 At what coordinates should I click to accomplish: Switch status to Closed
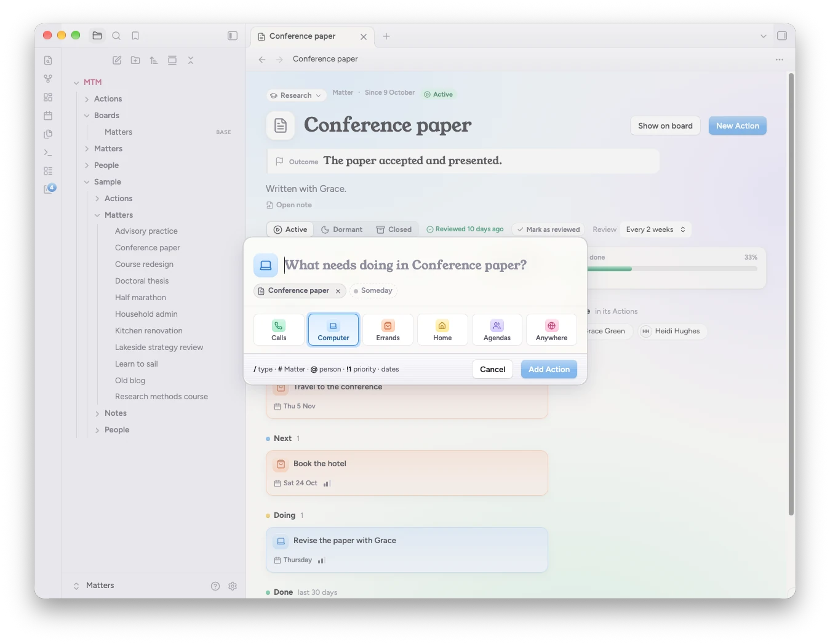pyautogui.click(x=394, y=229)
